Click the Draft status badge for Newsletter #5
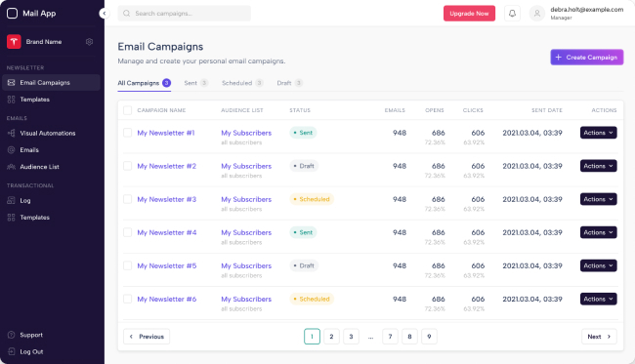 tap(304, 265)
